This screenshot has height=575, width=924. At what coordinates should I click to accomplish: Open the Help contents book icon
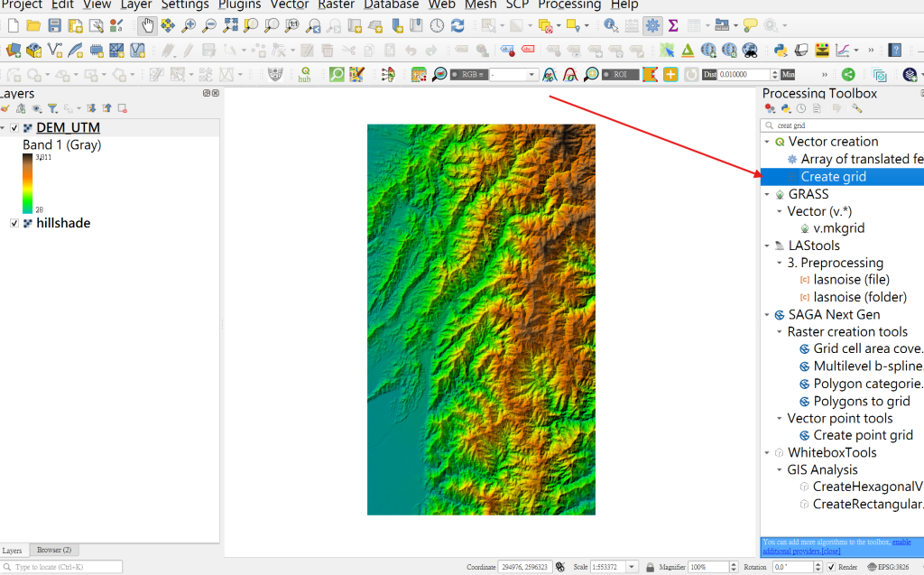tap(894, 51)
